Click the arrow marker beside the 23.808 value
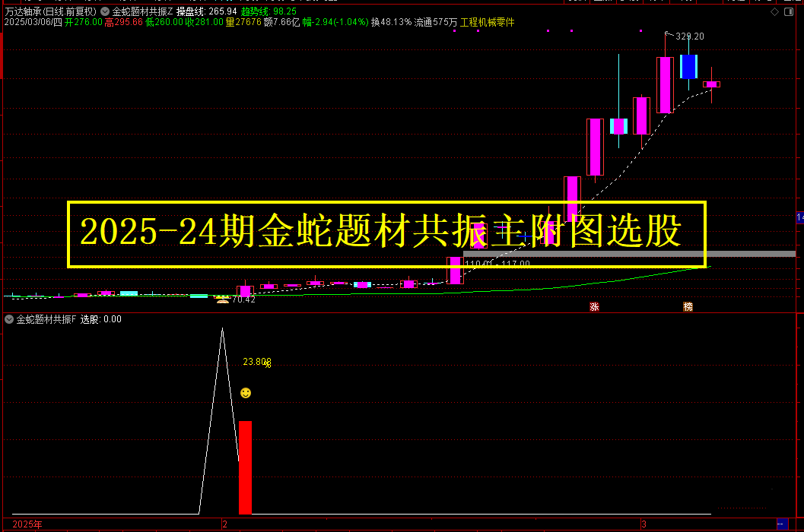The width and height of the screenshot is (804, 532). (268, 365)
